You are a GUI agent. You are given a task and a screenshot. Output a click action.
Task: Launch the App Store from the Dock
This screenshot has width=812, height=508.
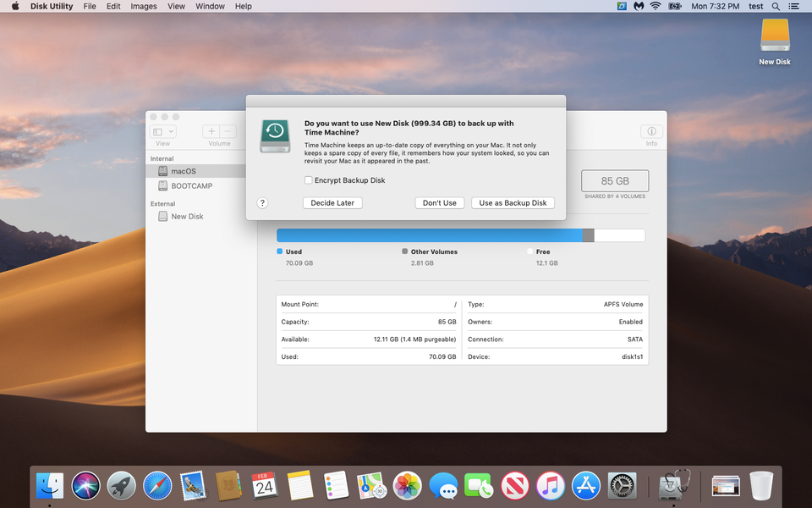pos(585,485)
